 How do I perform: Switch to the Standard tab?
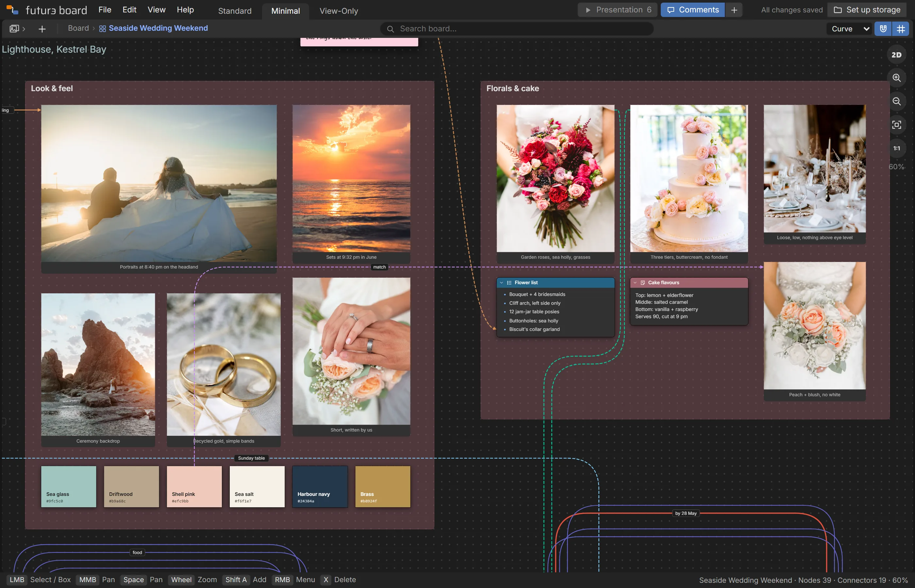(x=235, y=11)
